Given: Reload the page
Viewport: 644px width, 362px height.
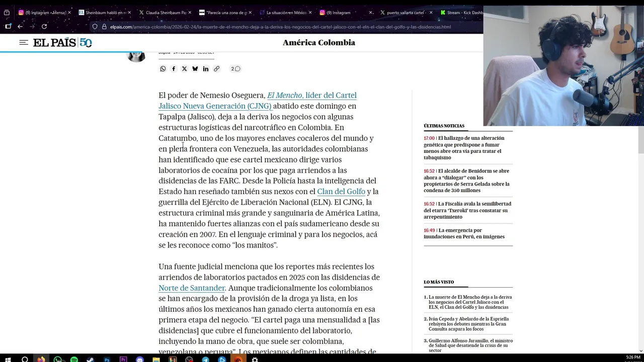Looking at the screenshot, I should coord(44,27).
